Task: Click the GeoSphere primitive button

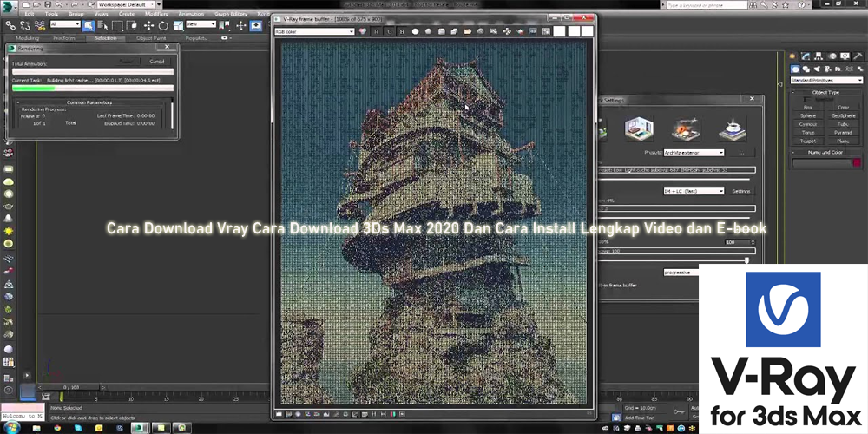Action: coord(843,115)
